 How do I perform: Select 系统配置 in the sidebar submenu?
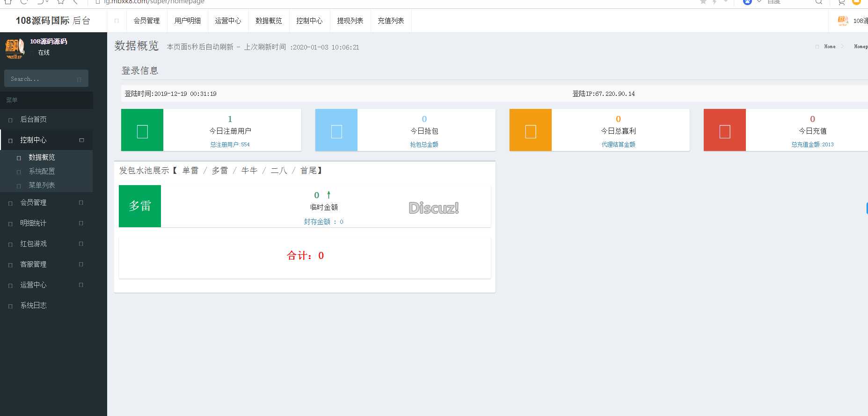pos(42,171)
